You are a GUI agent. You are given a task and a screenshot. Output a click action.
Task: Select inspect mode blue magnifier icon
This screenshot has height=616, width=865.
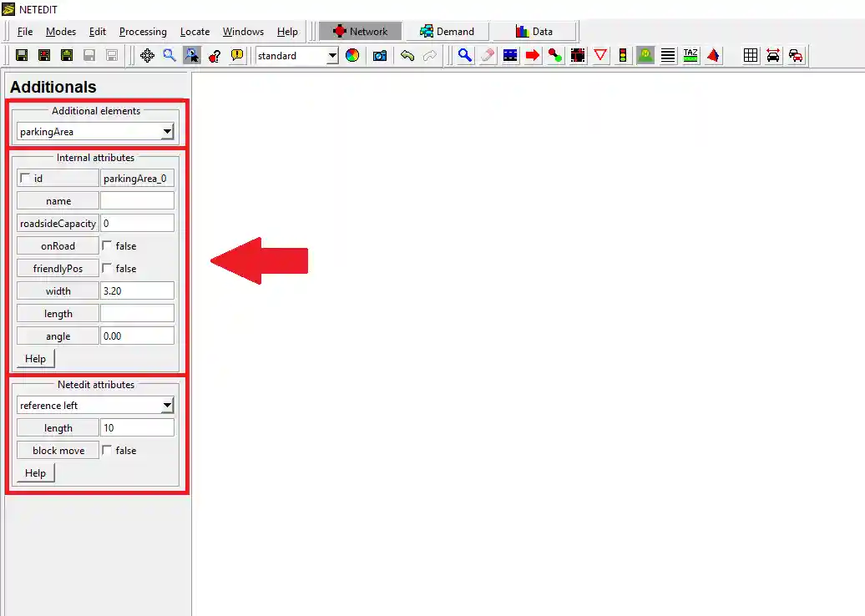(465, 56)
